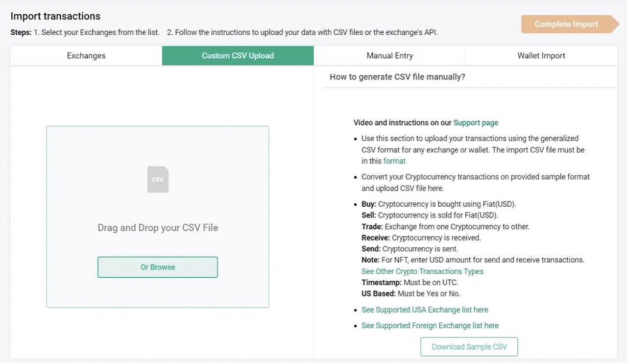Click the CSV file icon in upload area
The image size is (627, 364).
coord(158,179)
